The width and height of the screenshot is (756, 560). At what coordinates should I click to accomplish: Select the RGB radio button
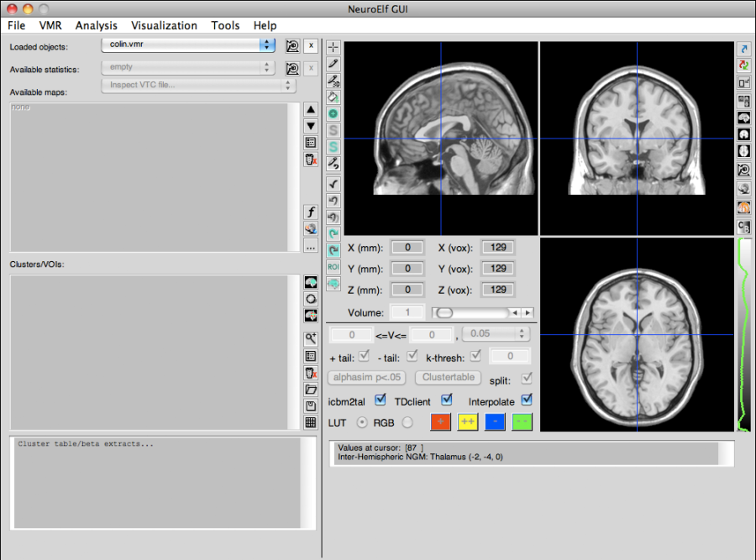point(406,422)
